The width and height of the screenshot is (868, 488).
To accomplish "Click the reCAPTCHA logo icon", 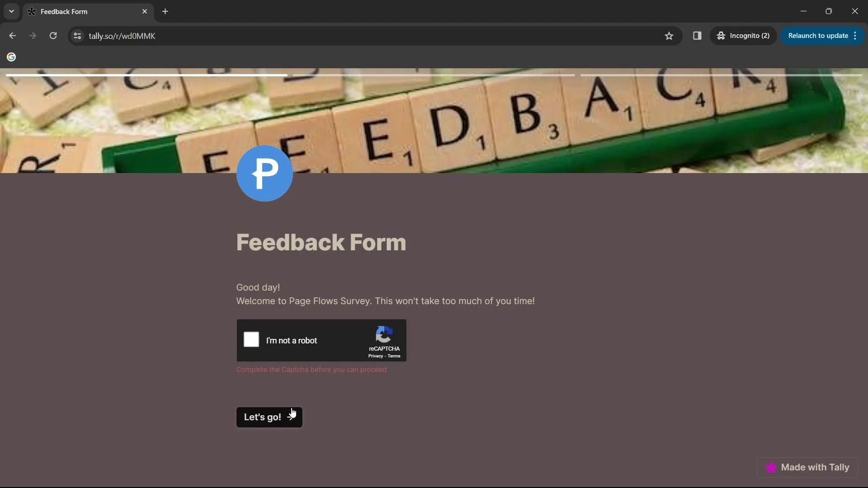I will [x=384, y=335].
